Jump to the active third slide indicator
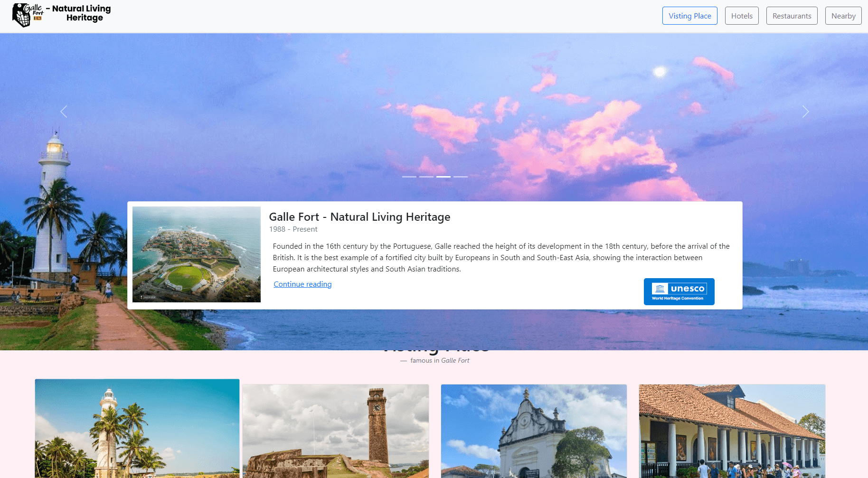 tap(443, 176)
